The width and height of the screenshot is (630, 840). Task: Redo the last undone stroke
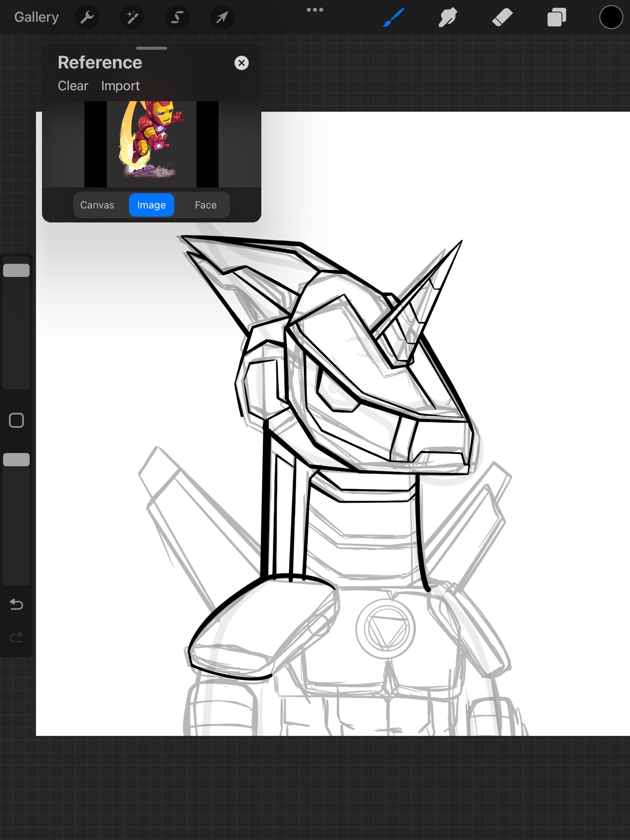[x=16, y=637]
